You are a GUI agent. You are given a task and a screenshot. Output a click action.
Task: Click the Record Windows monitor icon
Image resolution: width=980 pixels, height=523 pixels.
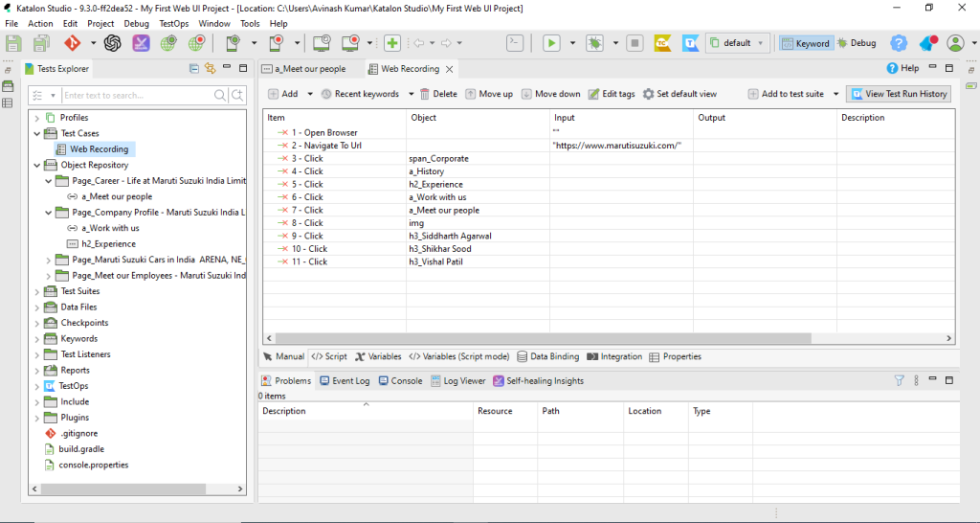tap(350, 43)
